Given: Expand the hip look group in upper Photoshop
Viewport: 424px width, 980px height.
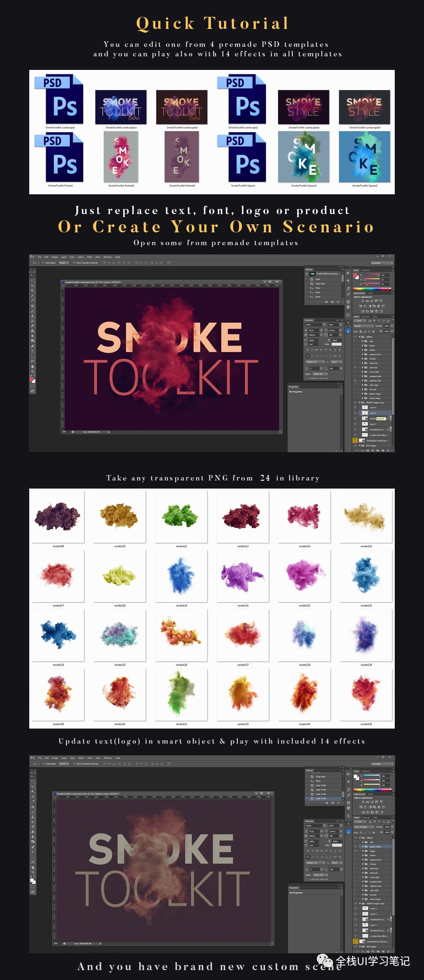Looking at the screenshot, I should pos(363,390).
